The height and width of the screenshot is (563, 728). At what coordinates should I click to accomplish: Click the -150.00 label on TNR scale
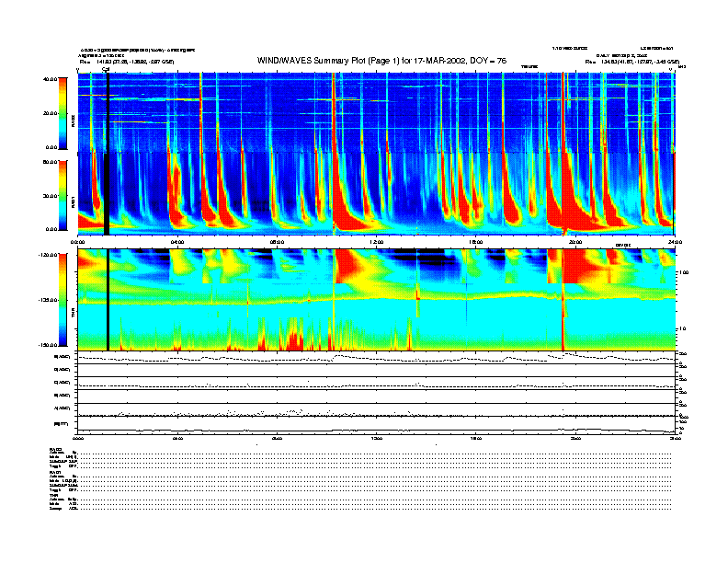[x=48, y=345]
